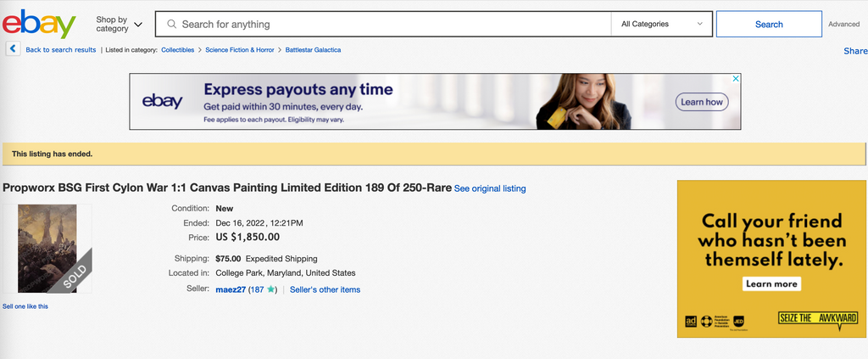Open the See original listing link
868x359 pixels.
[490, 188]
